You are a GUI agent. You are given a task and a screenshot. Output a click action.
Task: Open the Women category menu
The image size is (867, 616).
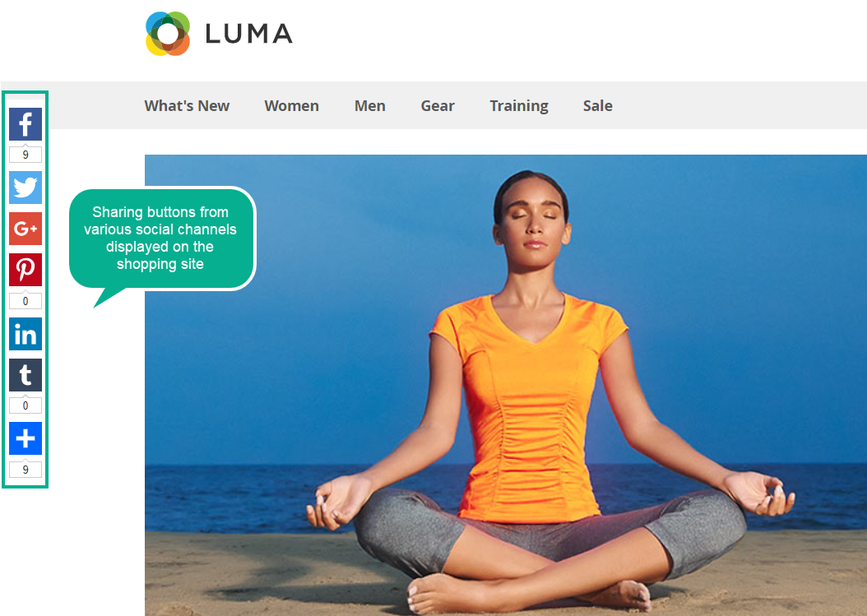click(x=291, y=105)
